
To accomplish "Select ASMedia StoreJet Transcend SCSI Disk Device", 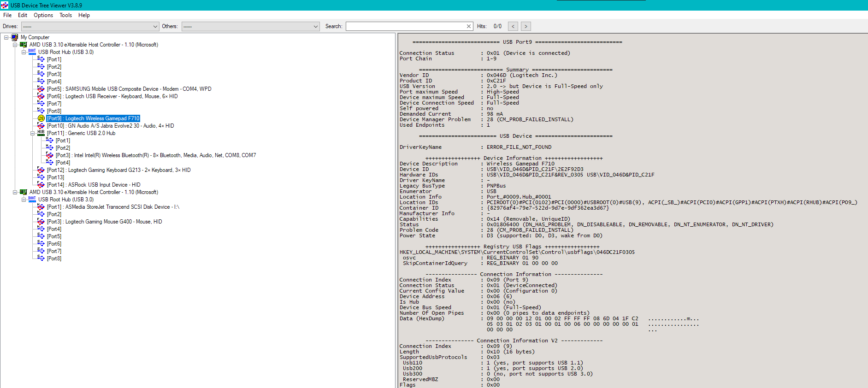I will coord(113,207).
